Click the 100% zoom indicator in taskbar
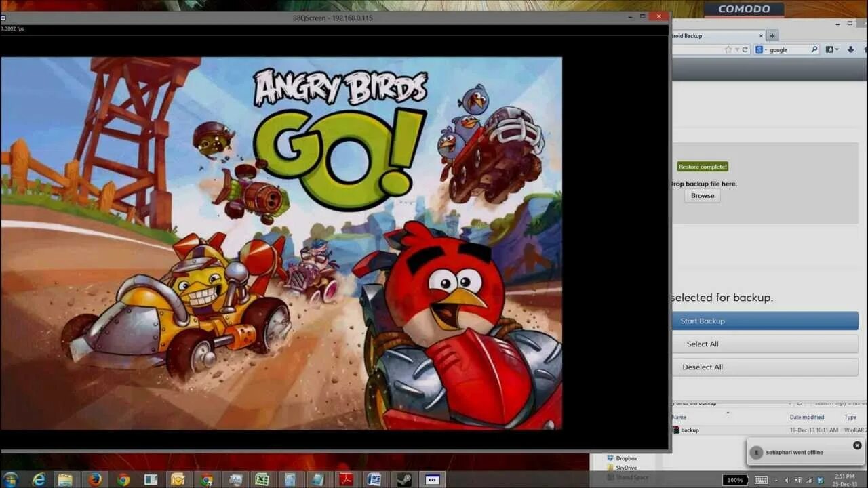 pyautogui.click(x=735, y=480)
